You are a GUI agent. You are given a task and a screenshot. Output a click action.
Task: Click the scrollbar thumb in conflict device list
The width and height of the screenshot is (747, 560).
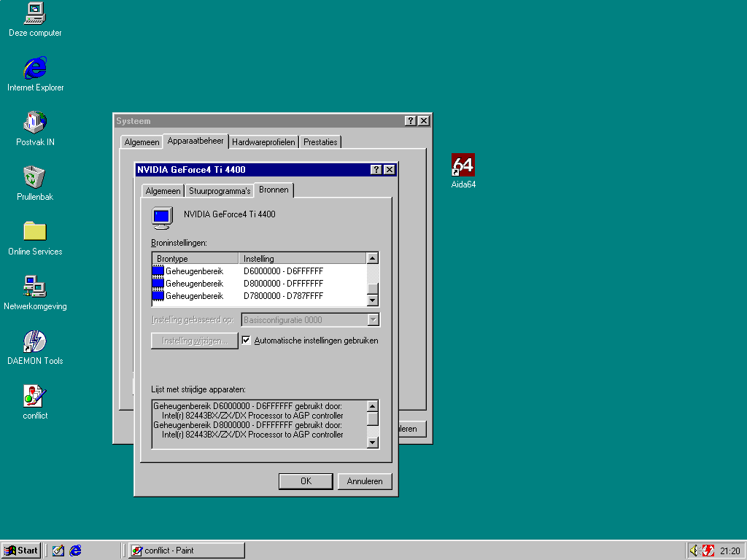tap(373, 419)
